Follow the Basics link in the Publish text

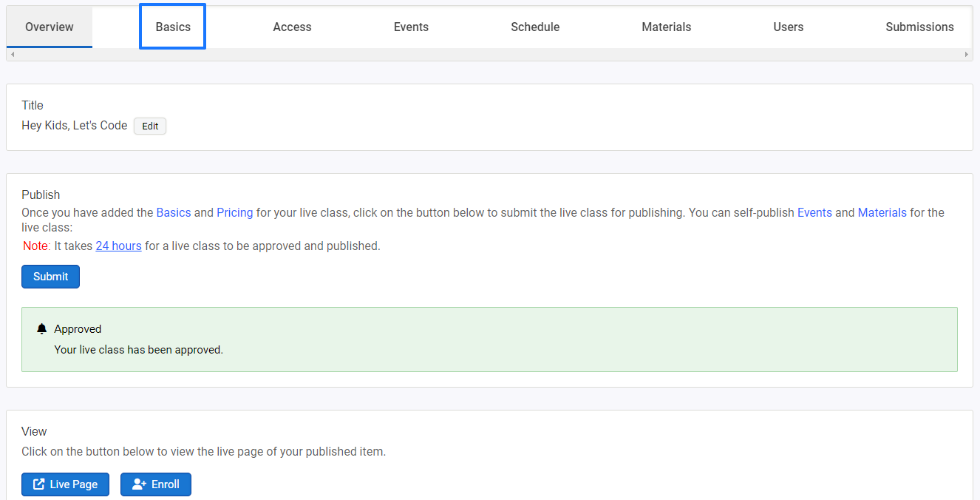[x=174, y=212]
